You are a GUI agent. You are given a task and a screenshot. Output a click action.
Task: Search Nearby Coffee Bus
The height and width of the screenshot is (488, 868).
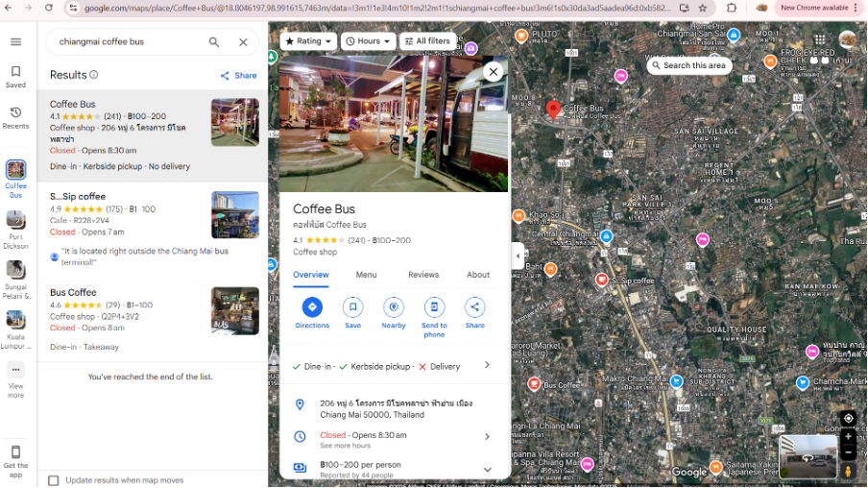click(394, 306)
